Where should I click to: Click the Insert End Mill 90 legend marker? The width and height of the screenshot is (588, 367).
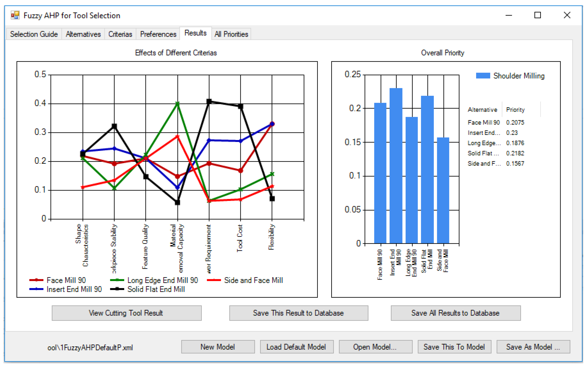click(36, 289)
